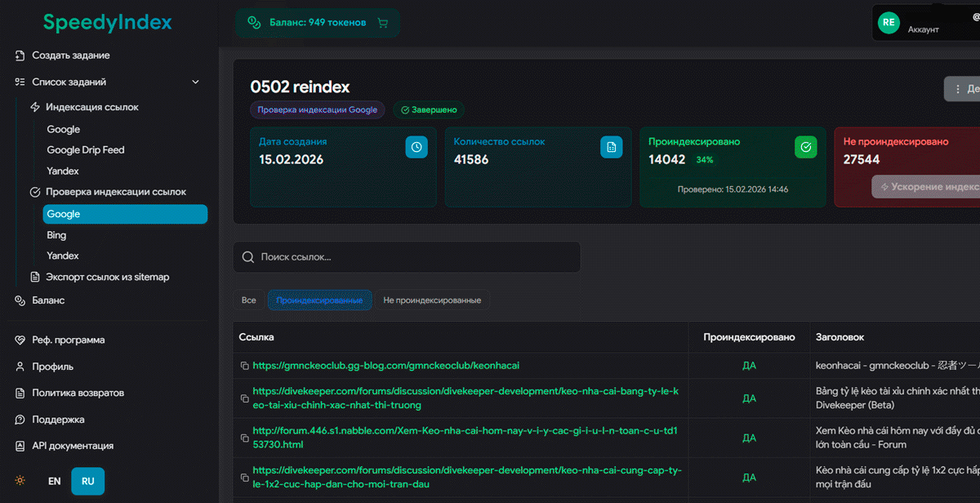Screen dimensions: 980x503
Task: Select the Все filter tab
Action: click(x=248, y=300)
